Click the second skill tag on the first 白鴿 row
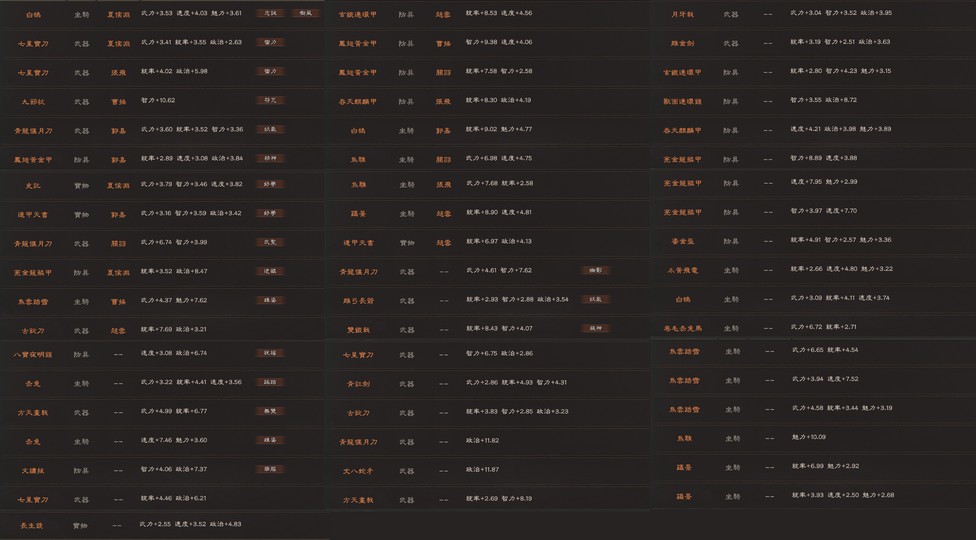 click(x=306, y=13)
